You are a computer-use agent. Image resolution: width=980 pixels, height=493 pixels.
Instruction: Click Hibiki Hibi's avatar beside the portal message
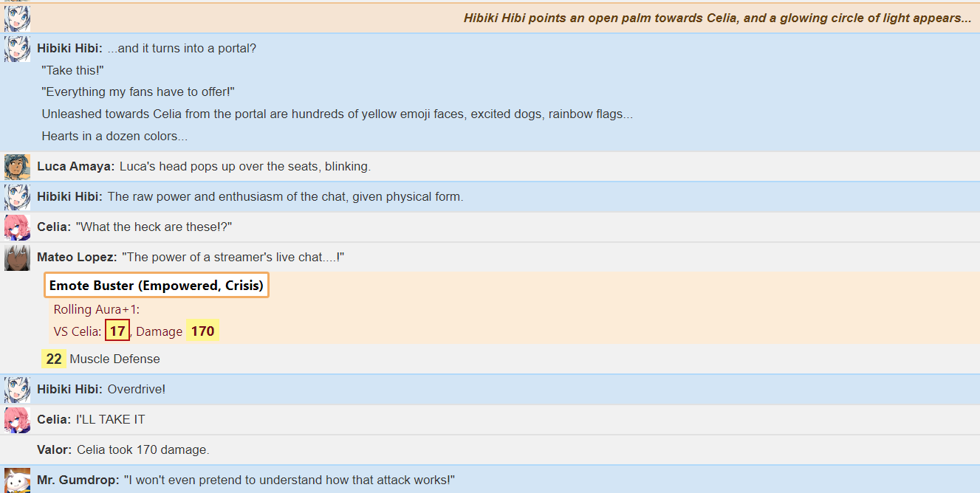click(17, 49)
